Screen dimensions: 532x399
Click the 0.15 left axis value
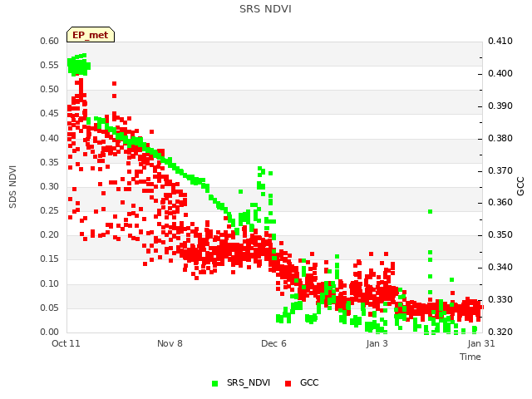(50, 259)
